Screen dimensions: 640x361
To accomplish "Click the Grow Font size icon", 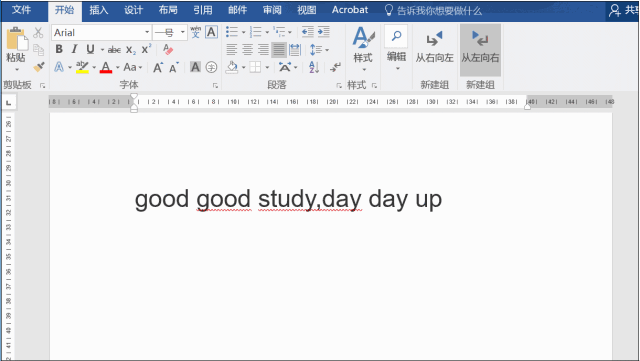I will pos(158,67).
